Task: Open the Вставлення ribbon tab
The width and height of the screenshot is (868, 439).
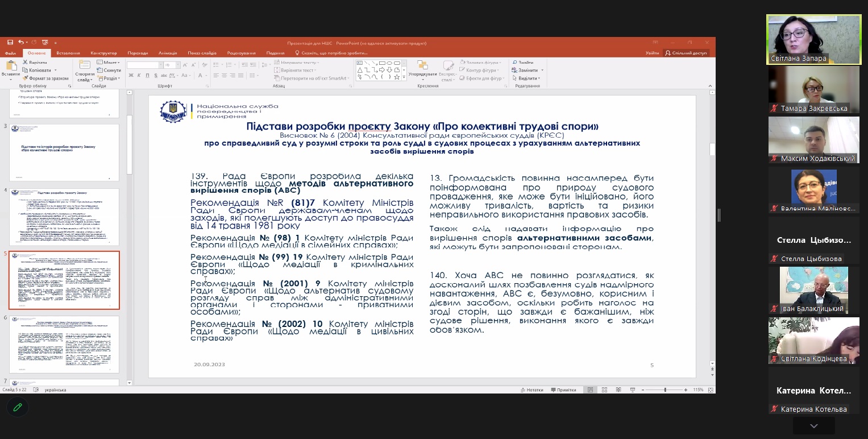Action: tap(68, 53)
